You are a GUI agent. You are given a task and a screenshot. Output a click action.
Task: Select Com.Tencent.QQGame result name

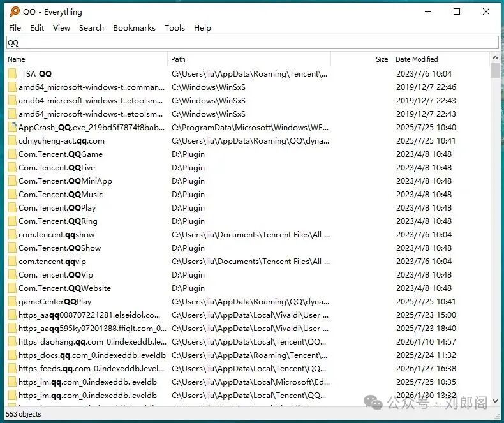pos(61,154)
